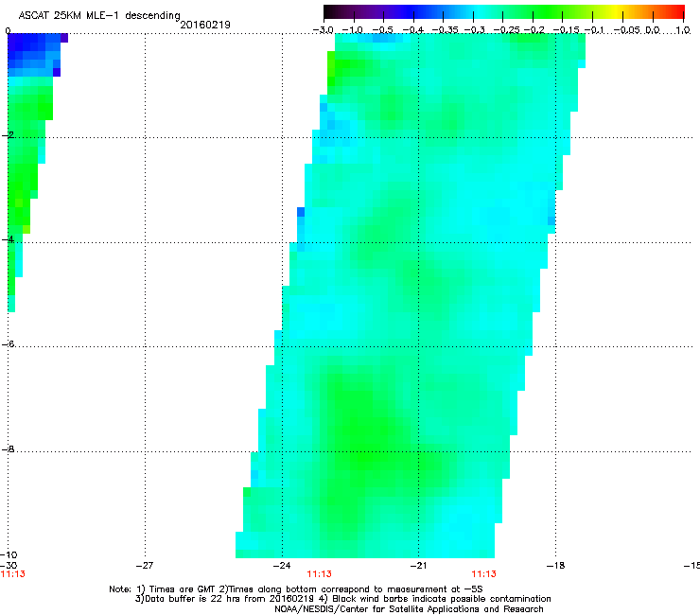Image resolution: width=700 pixels, height=615 pixels.
Task: Click red 11:13 time between -24 and -21
Action: pyautogui.click(x=319, y=574)
